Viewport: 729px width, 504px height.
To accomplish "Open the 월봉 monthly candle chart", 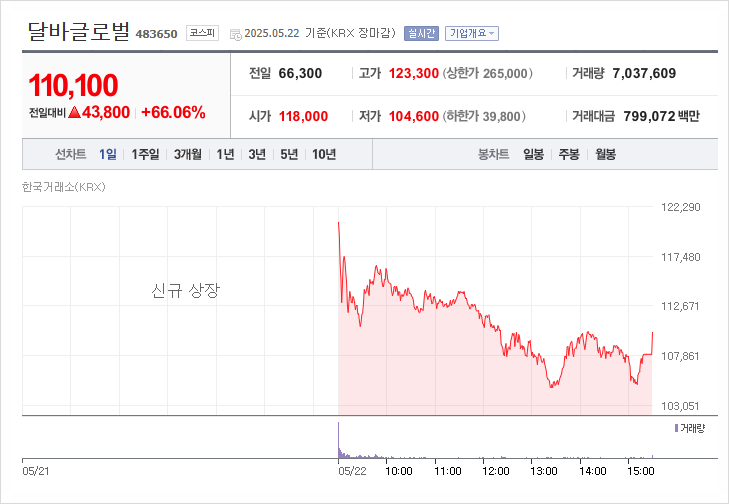I will [x=605, y=154].
